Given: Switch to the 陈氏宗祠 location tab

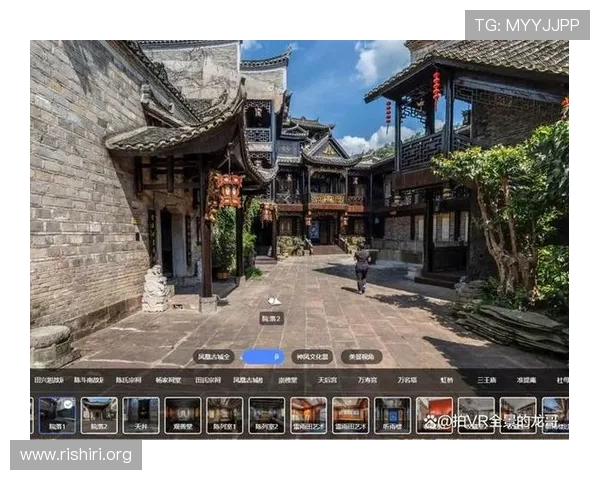Looking at the screenshot, I should [x=129, y=380].
